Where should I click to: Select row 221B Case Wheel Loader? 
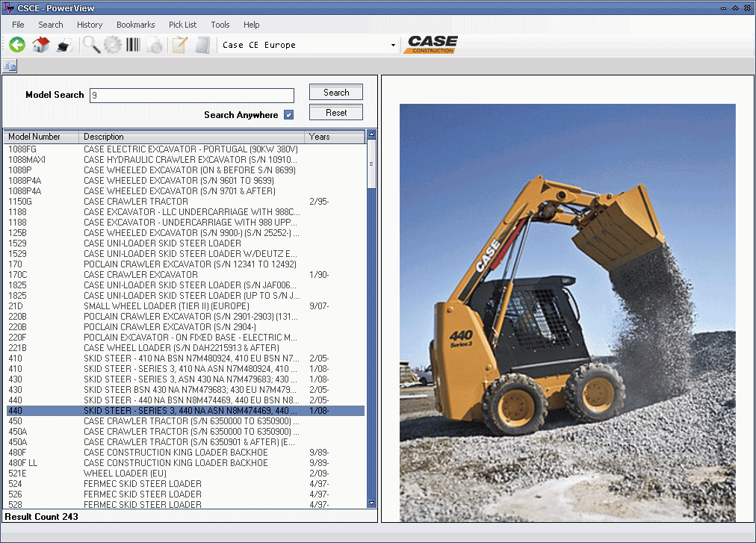click(185, 348)
